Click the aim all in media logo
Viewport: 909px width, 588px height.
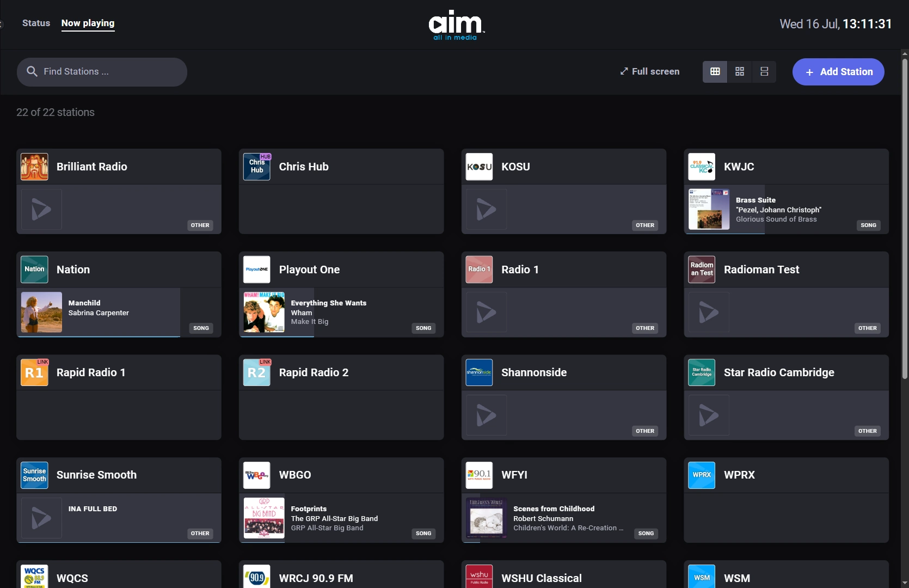(456, 25)
